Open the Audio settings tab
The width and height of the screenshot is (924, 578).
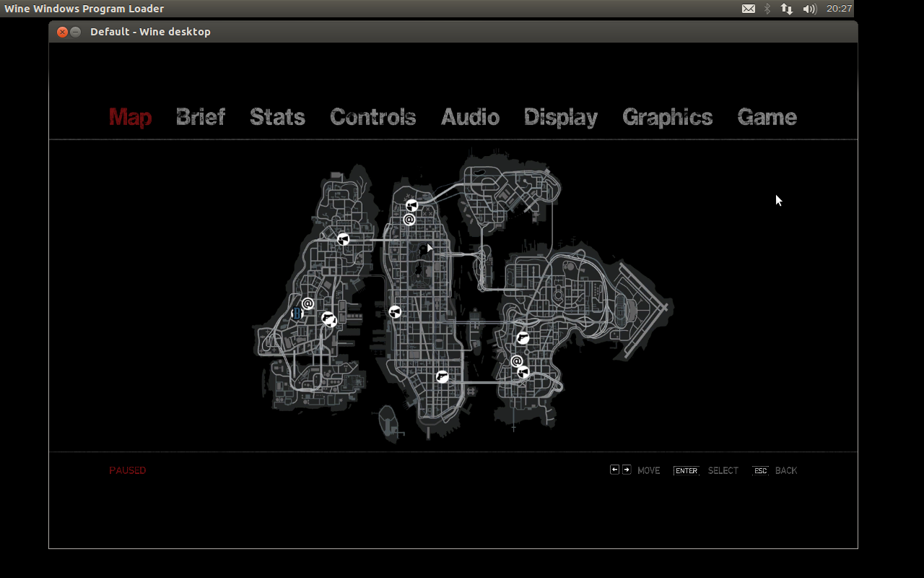tap(470, 117)
